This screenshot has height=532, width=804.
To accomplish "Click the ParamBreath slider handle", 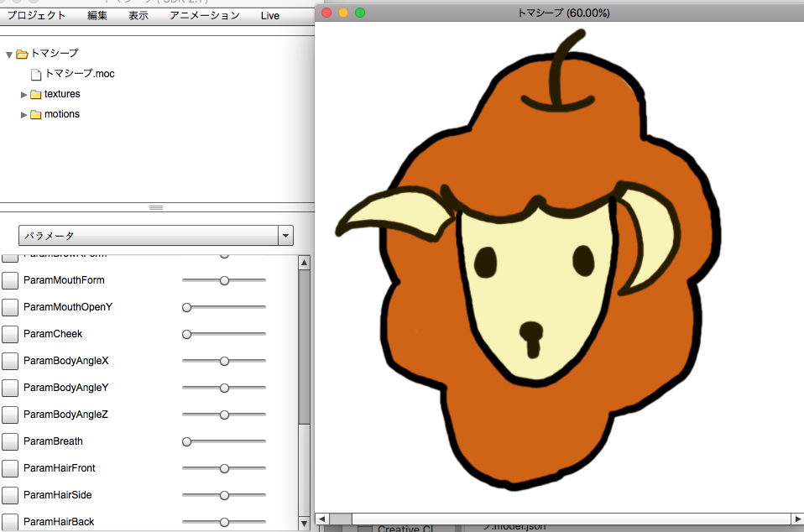I will click(x=186, y=442).
